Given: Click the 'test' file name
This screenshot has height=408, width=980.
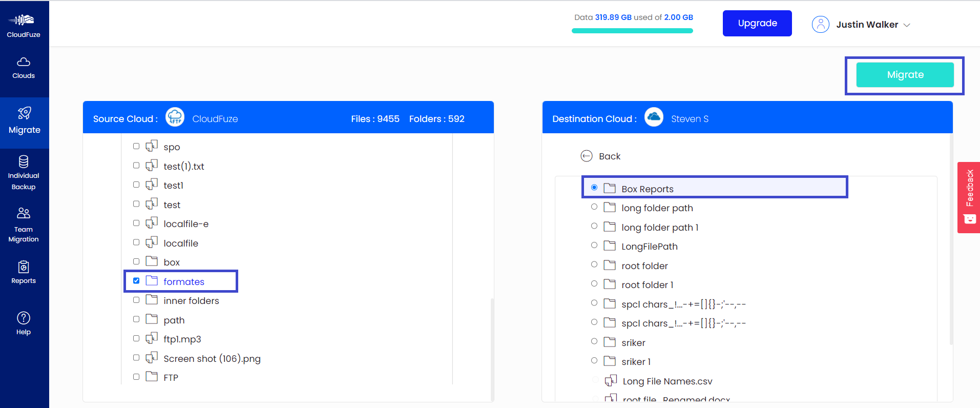Looking at the screenshot, I should [172, 205].
